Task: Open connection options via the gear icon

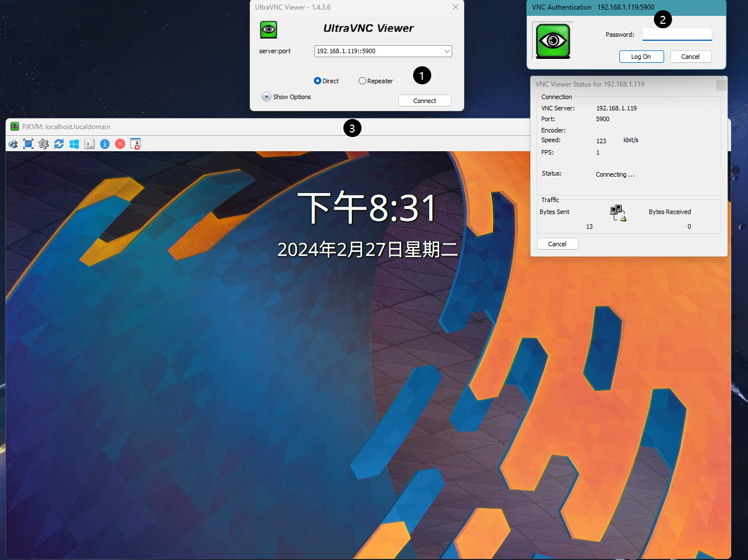Action: coord(44,144)
